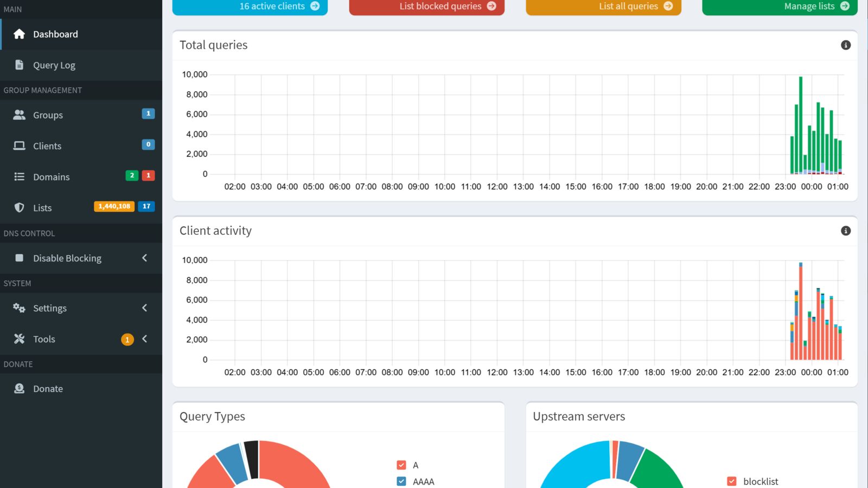This screenshot has height=488, width=868.
Task: Open the Lists management page
Action: [81, 208]
